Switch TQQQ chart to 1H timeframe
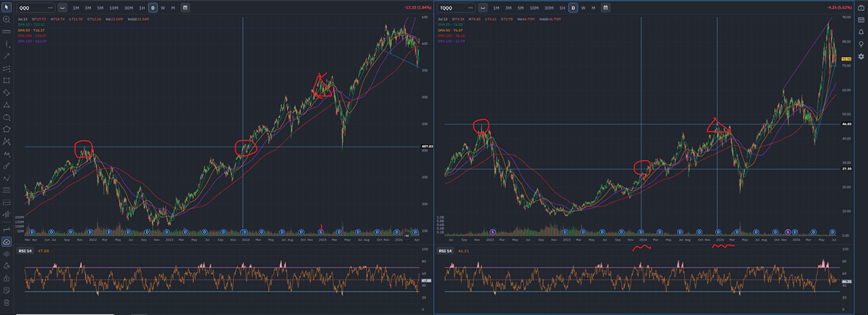 click(562, 7)
